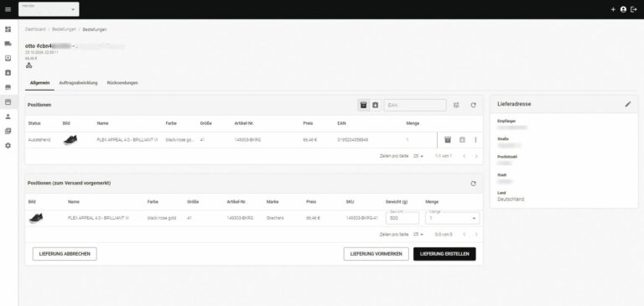Focus the EAN search field
This screenshot has width=644, height=306.
point(415,105)
